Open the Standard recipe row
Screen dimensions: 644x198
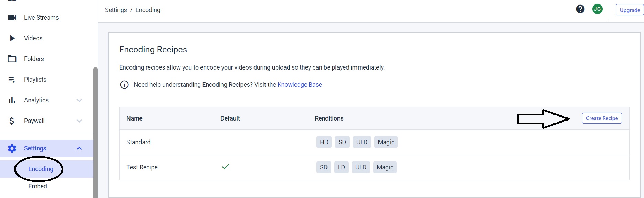click(x=374, y=142)
